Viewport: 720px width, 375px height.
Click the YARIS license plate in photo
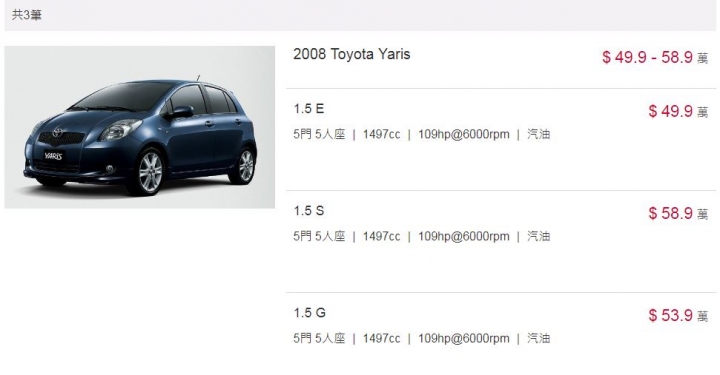pyautogui.click(x=53, y=156)
